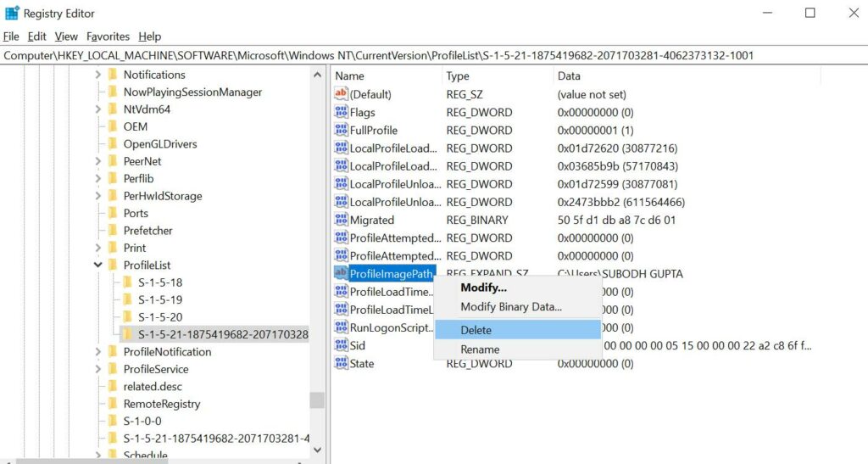Select the S-1-5-18 folder icon
The height and width of the screenshot is (464, 868).
(x=127, y=282)
